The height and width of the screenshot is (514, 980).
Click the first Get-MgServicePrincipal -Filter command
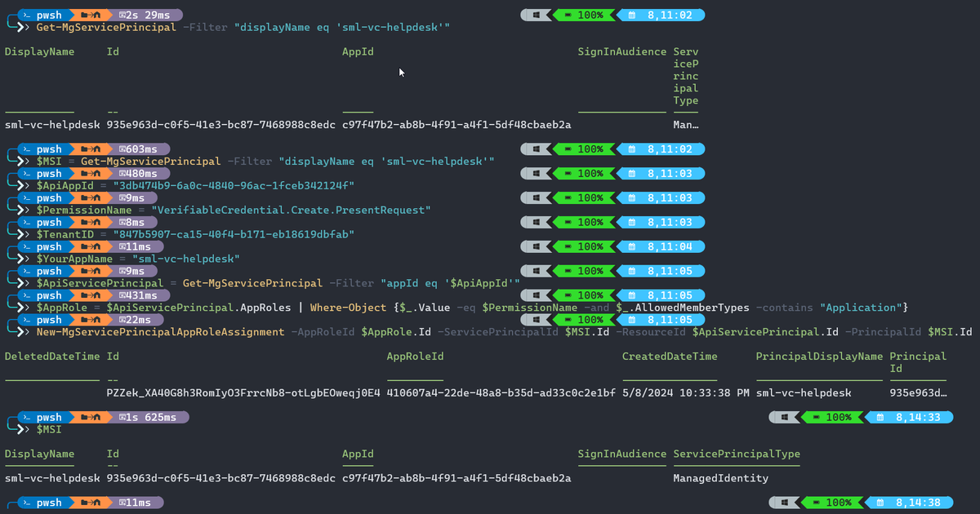(243, 28)
